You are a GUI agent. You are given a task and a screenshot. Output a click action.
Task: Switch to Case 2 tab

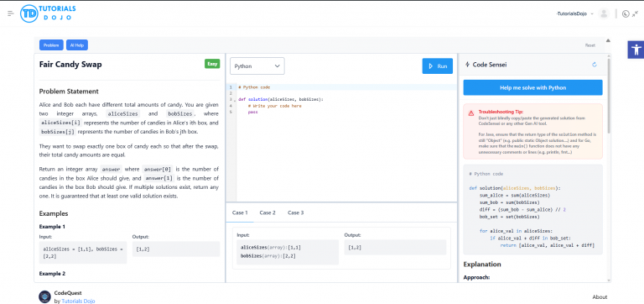(x=267, y=212)
